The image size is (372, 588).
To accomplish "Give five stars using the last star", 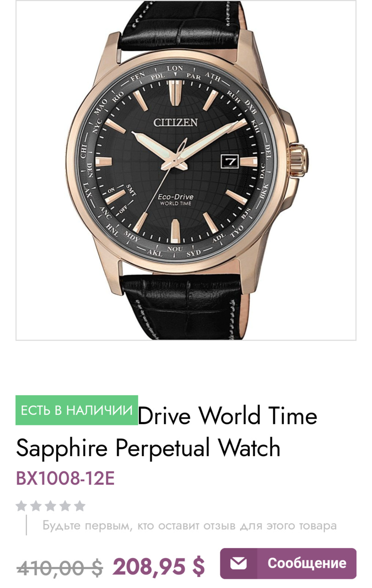I will pos(80,506).
